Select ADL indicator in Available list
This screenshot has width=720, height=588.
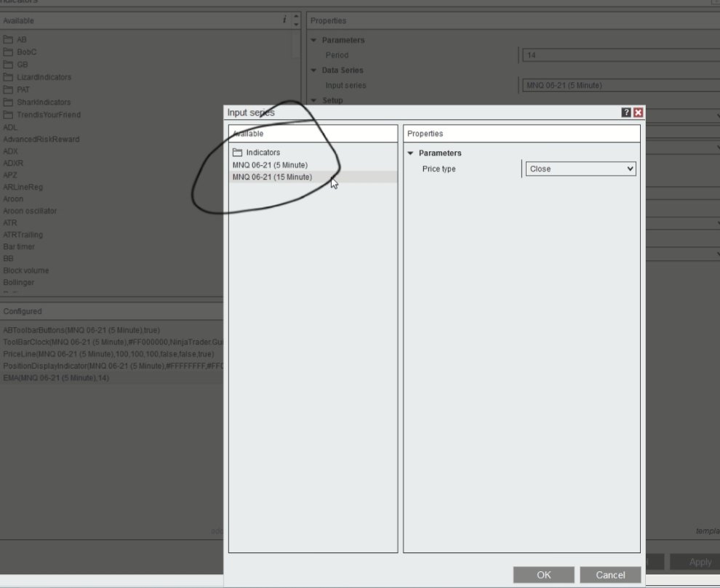tap(10, 127)
